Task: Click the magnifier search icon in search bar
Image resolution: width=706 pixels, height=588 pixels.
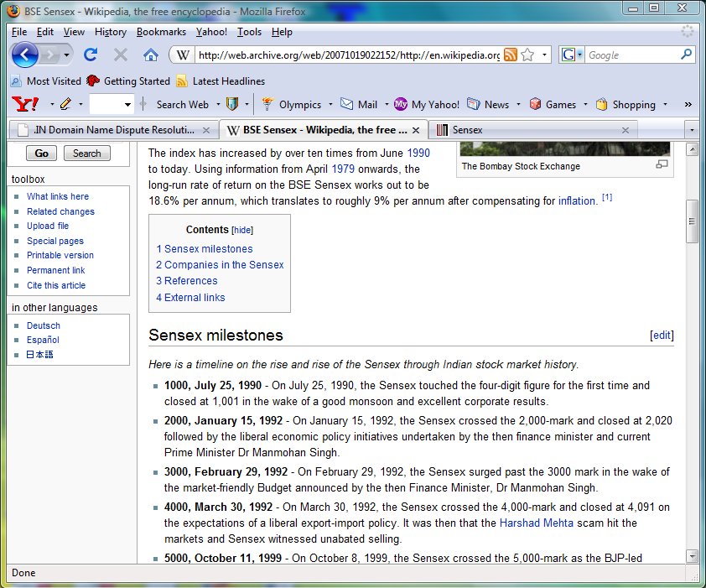Action: tap(686, 55)
